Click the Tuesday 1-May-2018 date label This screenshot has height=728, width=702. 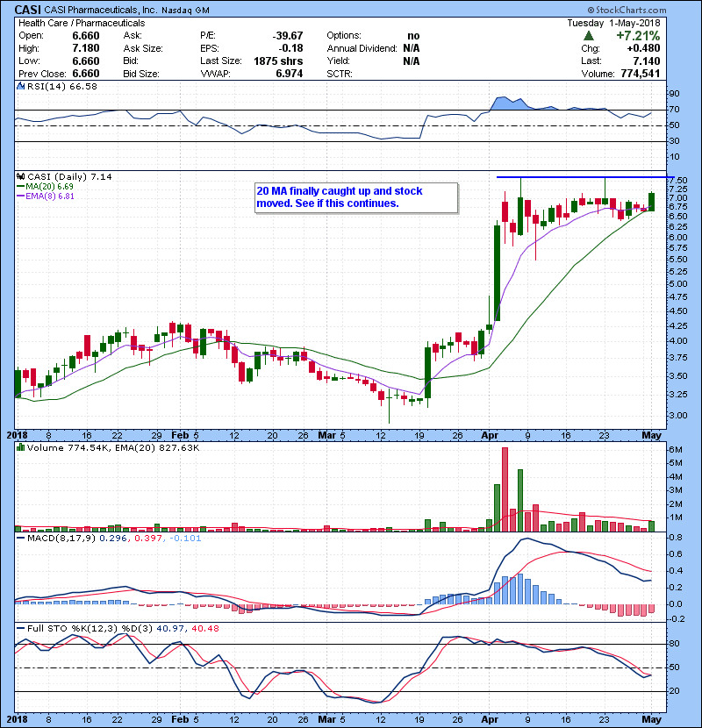click(613, 23)
